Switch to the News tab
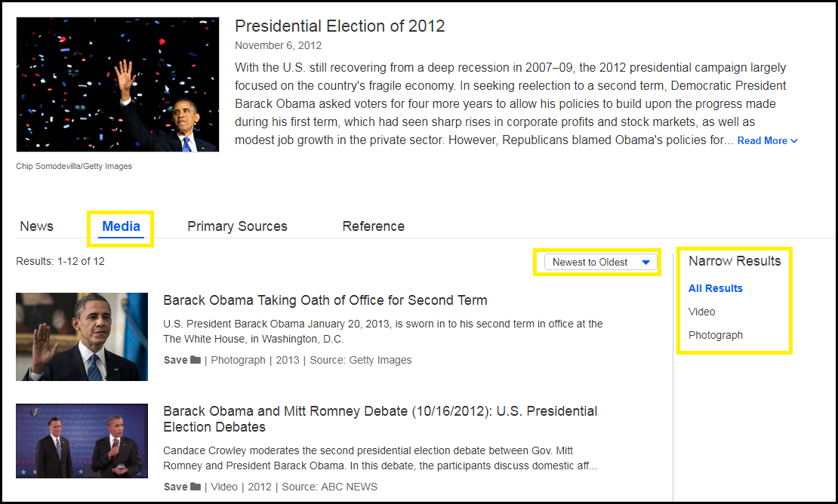The image size is (838, 504). pyautogui.click(x=36, y=226)
